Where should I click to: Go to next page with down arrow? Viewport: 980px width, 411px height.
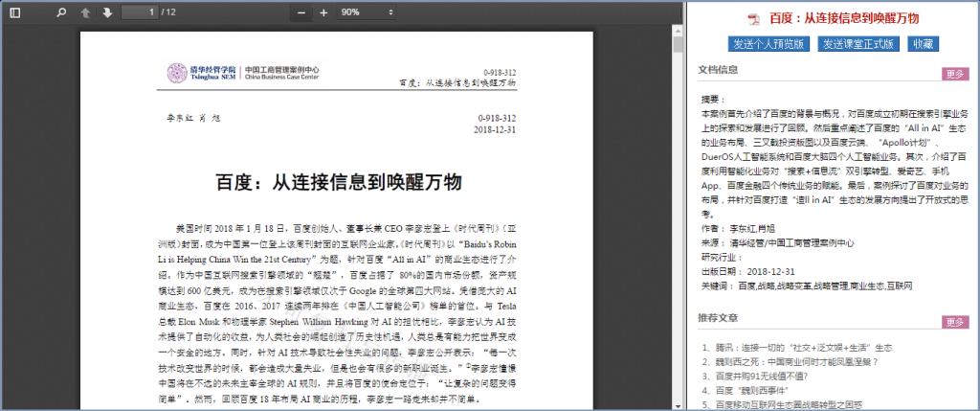pos(107,12)
